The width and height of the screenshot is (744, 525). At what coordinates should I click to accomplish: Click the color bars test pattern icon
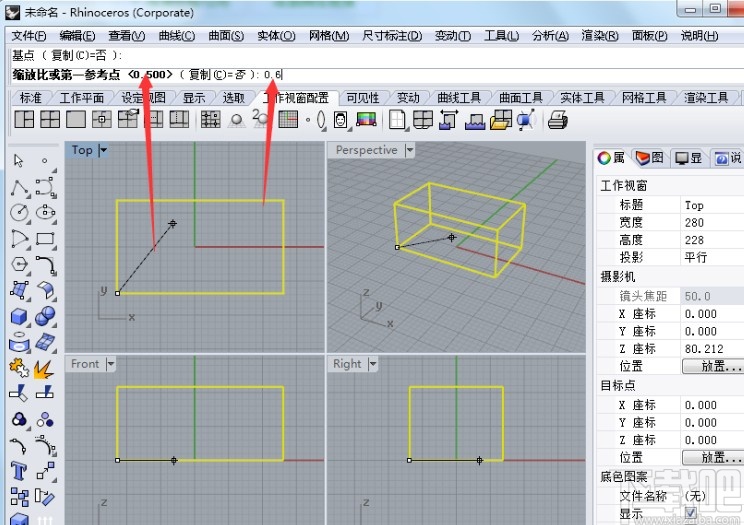pyautogui.click(x=366, y=119)
